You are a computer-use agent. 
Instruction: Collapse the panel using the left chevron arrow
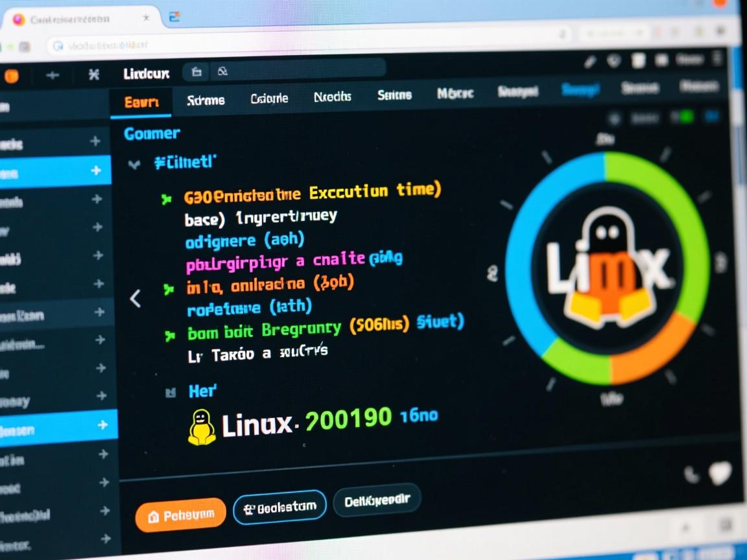[x=136, y=298]
